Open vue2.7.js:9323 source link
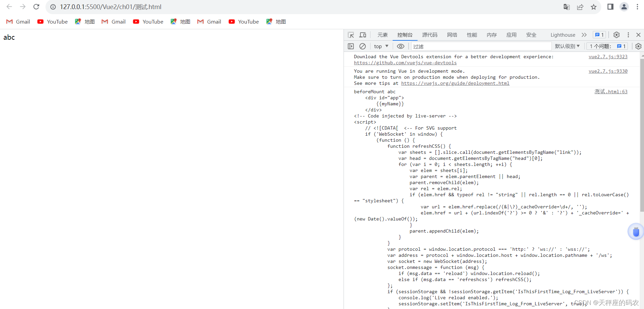The width and height of the screenshot is (644, 309). (x=608, y=57)
